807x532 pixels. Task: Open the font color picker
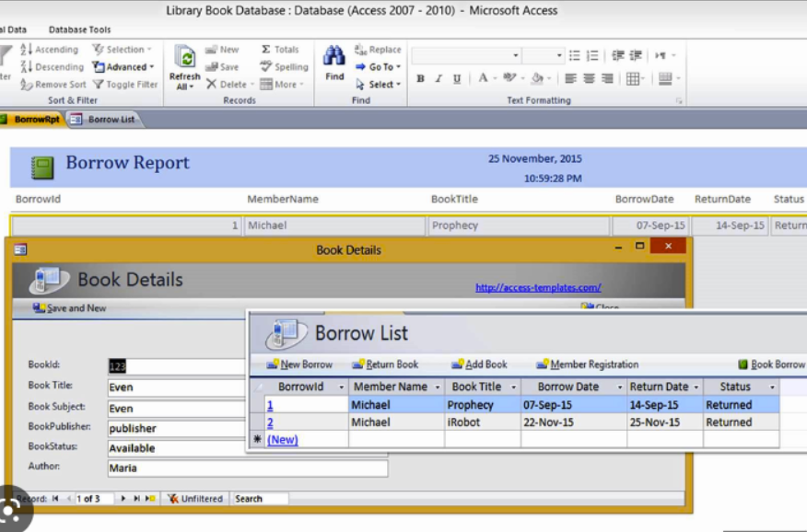pos(483,79)
